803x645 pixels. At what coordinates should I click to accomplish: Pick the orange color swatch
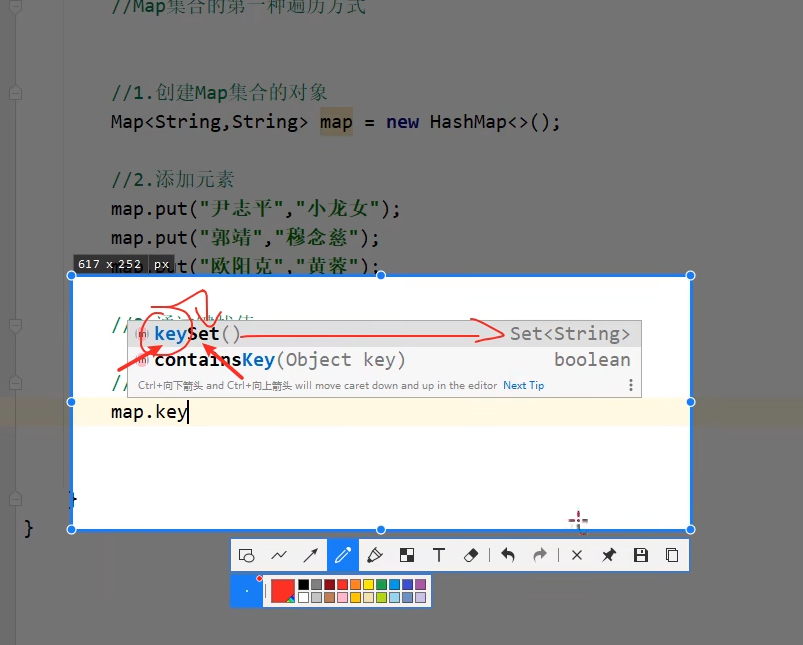pyautogui.click(x=355, y=585)
